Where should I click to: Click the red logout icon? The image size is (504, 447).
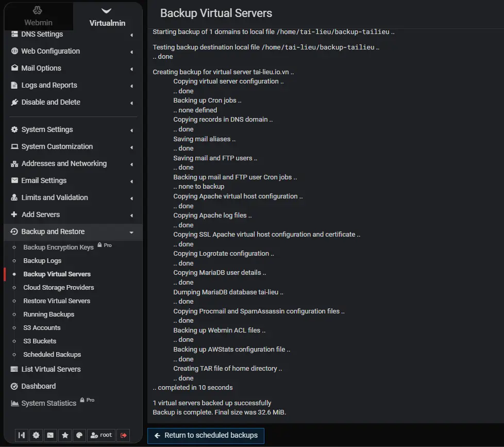tap(123, 435)
